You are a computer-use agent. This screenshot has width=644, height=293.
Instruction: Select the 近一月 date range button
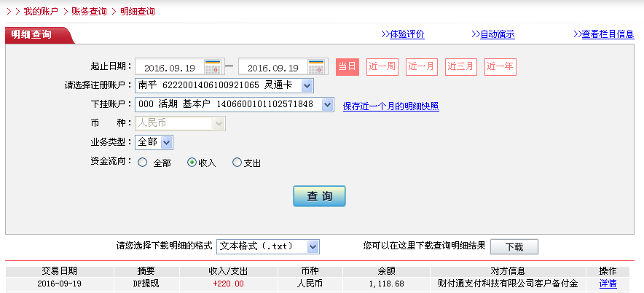[422, 67]
